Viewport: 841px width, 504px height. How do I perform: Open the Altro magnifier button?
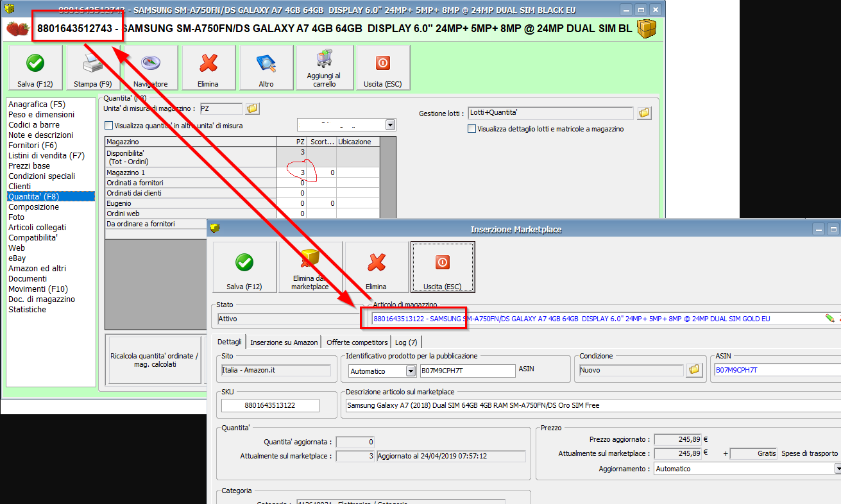tap(266, 68)
